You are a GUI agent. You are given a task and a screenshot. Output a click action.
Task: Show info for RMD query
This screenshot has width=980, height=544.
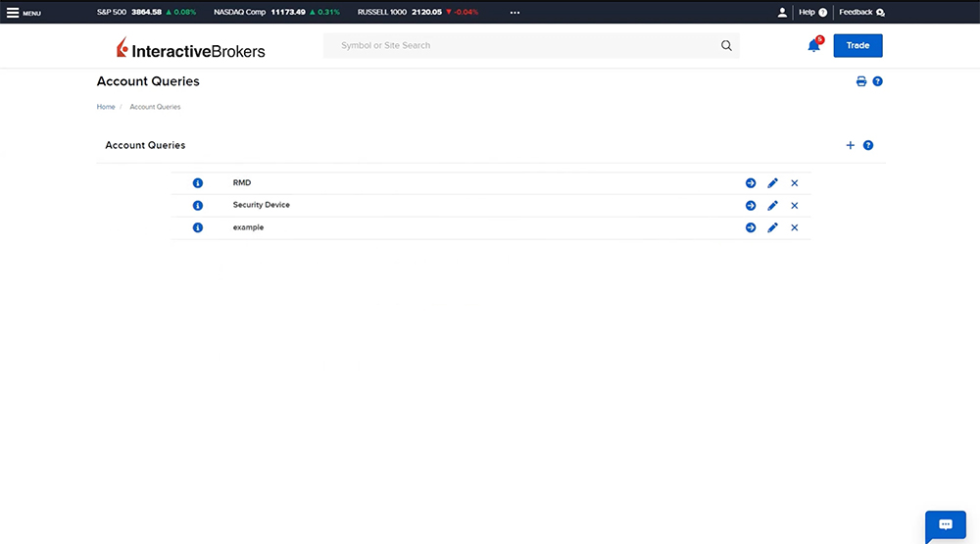pyautogui.click(x=198, y=183)
